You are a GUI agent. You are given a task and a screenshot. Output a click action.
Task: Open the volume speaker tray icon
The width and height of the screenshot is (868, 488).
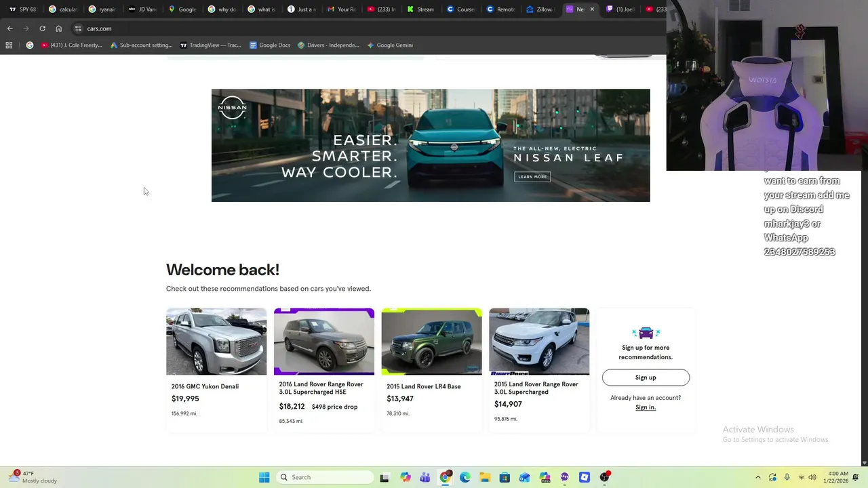(x=812, y=477)
